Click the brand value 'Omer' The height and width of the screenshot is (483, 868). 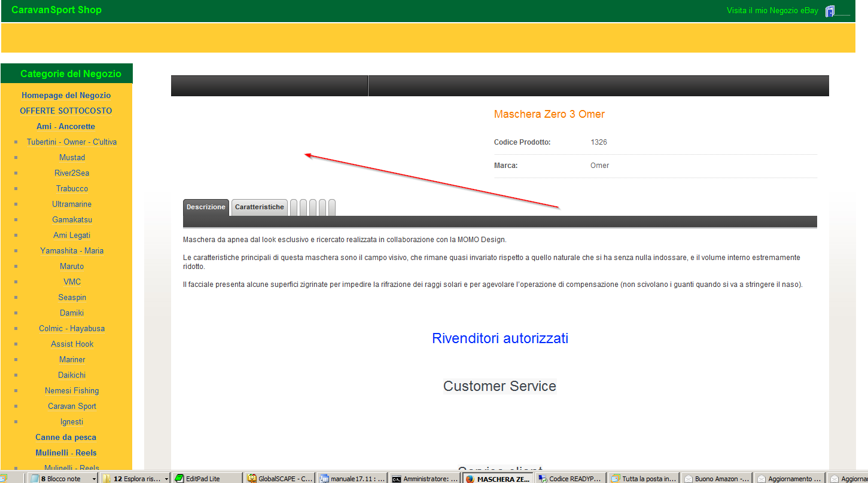coord(599,166)
